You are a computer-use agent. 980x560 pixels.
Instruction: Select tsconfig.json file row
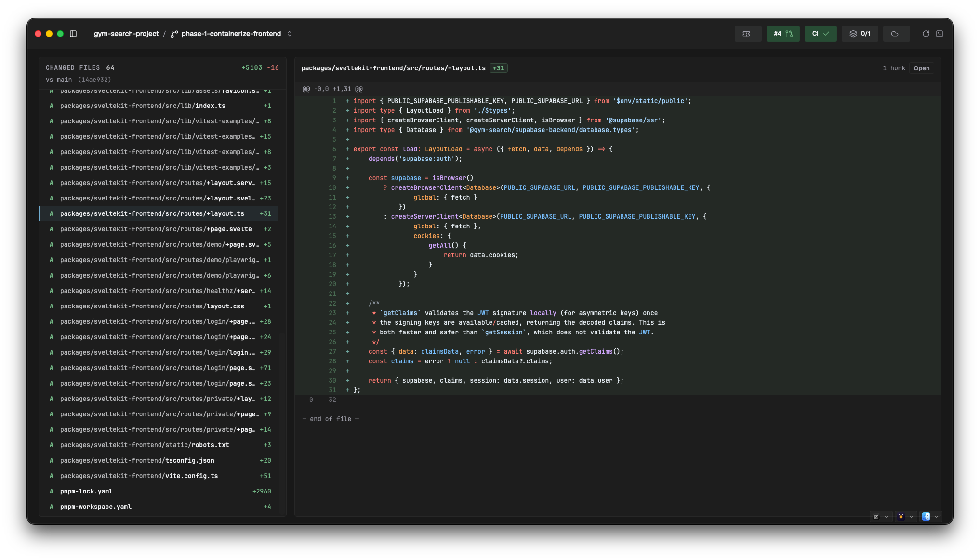159,460
